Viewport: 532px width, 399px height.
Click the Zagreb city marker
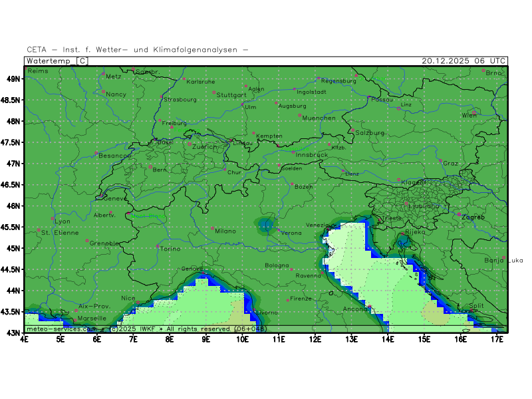pyautogui.click(x=459, y=214)
